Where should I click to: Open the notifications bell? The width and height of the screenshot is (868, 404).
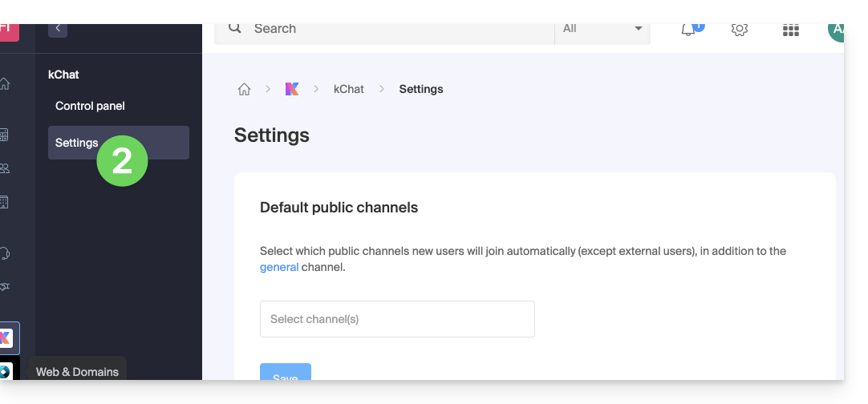point(688,30)
